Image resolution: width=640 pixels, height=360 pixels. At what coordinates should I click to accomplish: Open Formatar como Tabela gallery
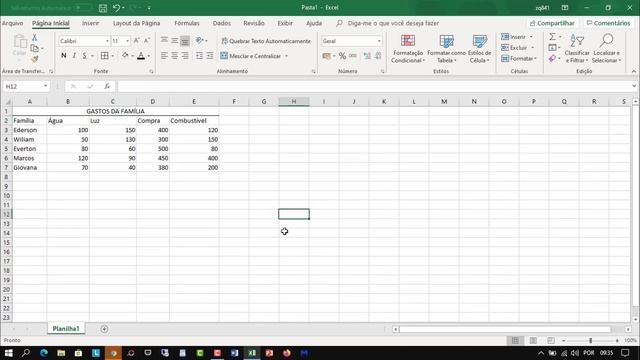(x=446, y=49)
